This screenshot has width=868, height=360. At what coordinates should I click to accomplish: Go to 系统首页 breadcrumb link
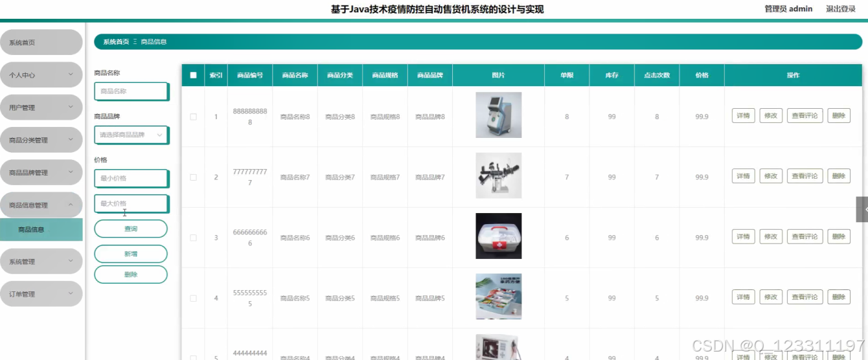pyautogui.click(x=116, y=41)
